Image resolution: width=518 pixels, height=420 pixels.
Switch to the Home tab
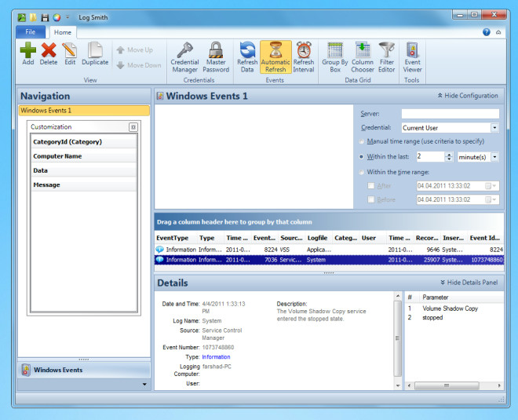[63, 32]
